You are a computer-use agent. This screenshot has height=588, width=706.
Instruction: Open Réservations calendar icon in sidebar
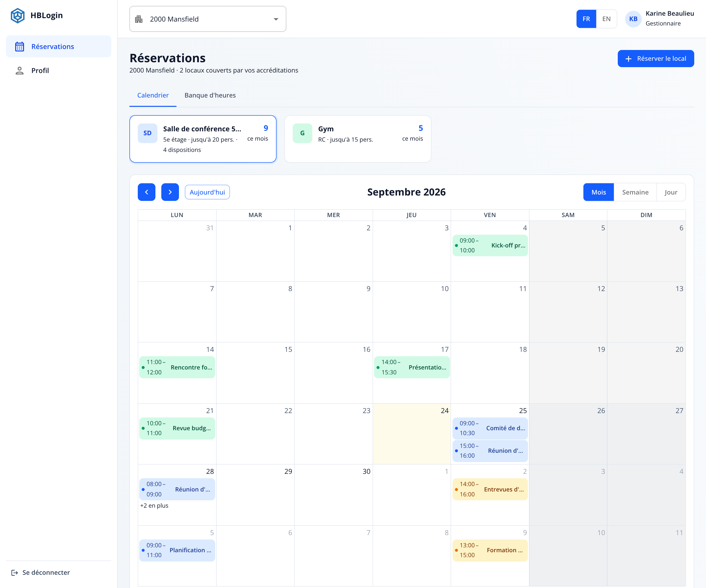click(x=20, y=46)
